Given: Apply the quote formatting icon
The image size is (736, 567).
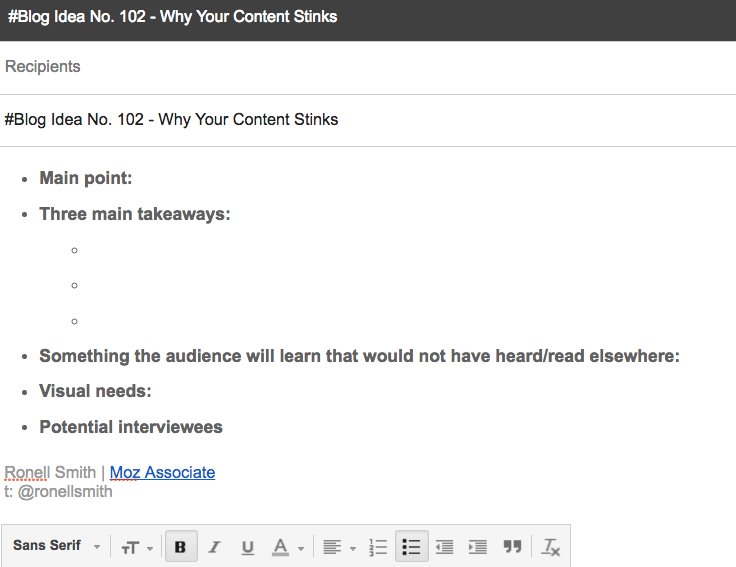Looking at the screenshot, I should [512, 547].
